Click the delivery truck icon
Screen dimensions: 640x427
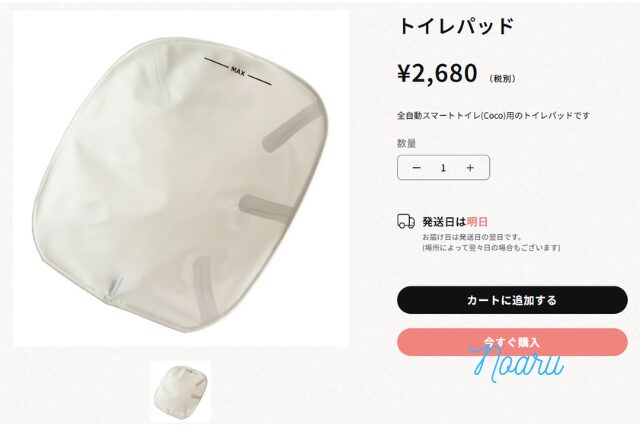pyautogui.click(x=406, y=221)
